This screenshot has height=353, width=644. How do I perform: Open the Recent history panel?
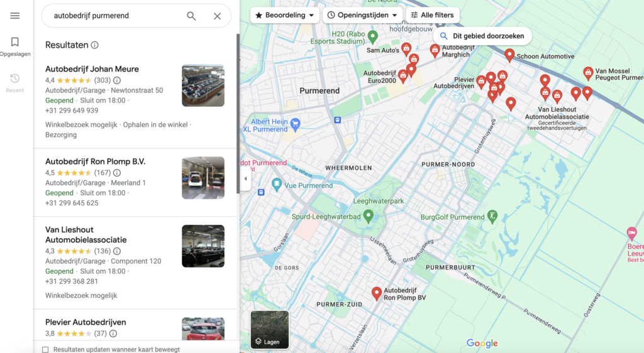pos(15,83)
